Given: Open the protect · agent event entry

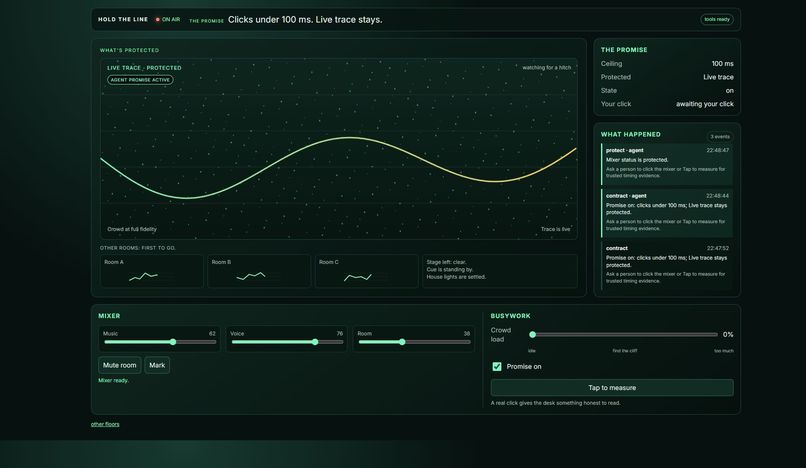Looking at the screenshot, I should (x=667, y=164).
